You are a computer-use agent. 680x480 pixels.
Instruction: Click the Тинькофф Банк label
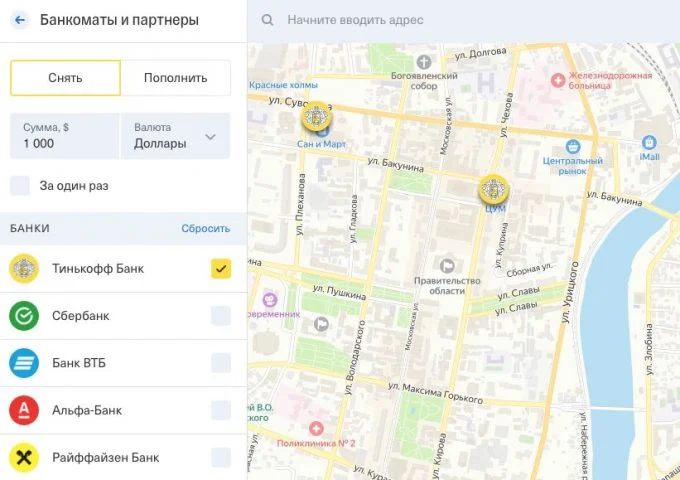coord(98,268)
